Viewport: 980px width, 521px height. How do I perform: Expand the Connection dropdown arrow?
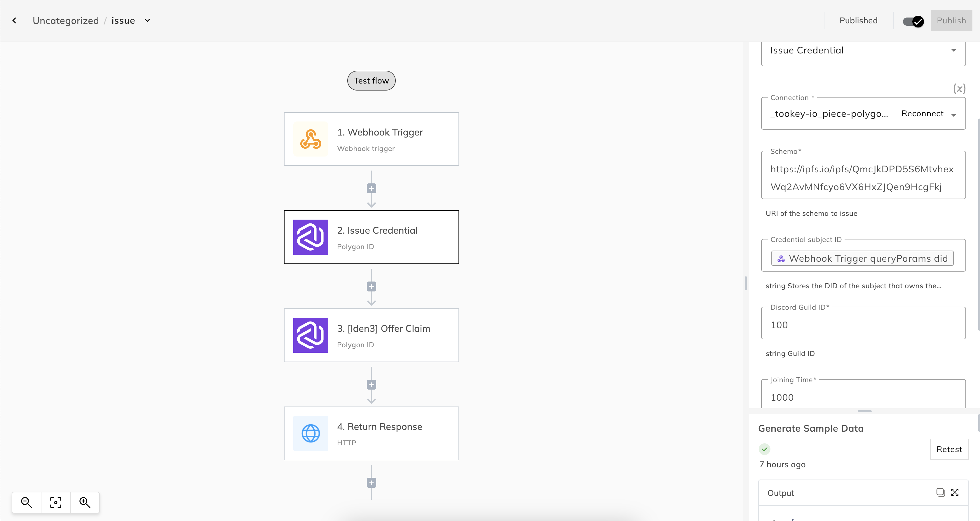[953, 114]
